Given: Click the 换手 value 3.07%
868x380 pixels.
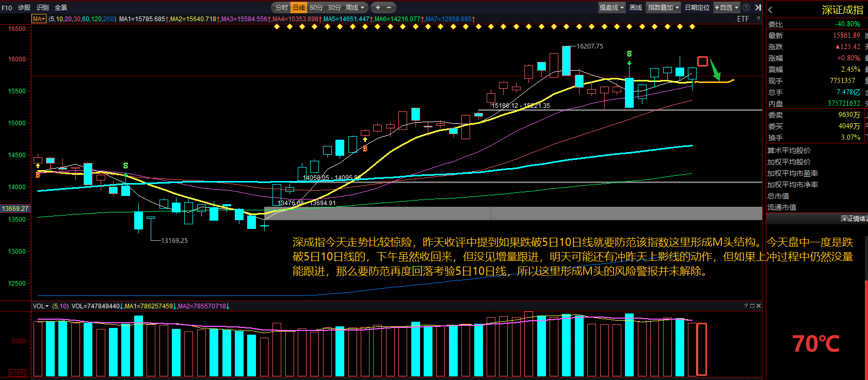Looking at the screenshot, I should 851,137.
